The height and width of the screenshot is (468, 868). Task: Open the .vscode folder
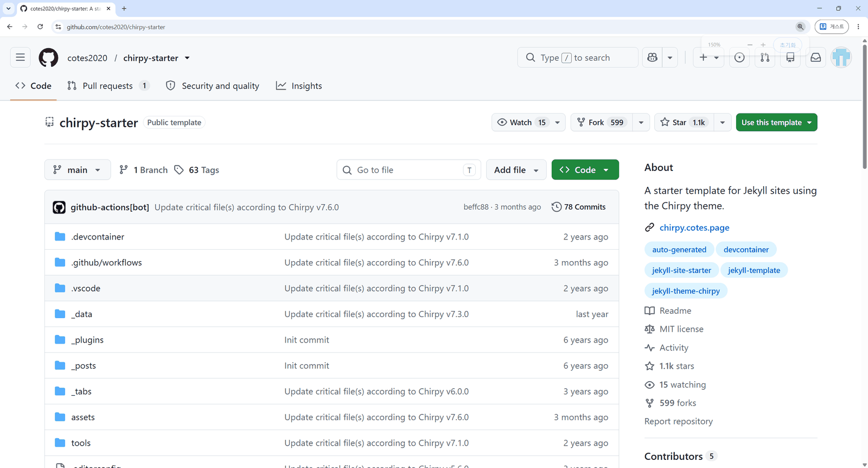pos(86,288)
